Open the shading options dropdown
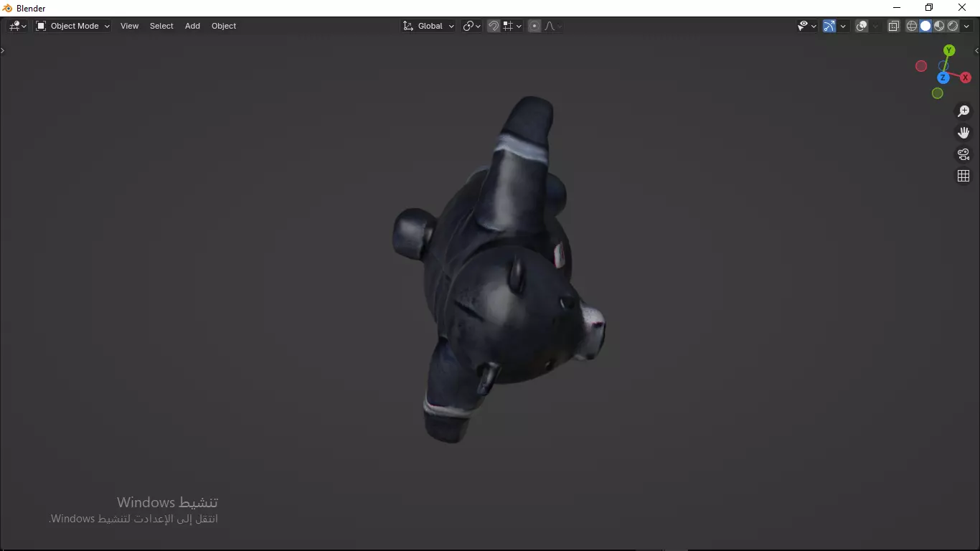Screen dimensions: 980x551 [x=966, y=26]
